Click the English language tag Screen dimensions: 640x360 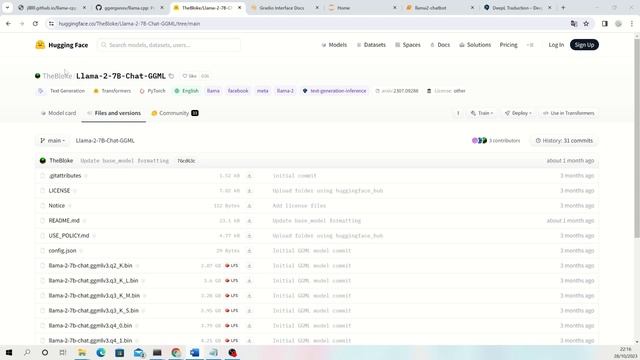186,91
